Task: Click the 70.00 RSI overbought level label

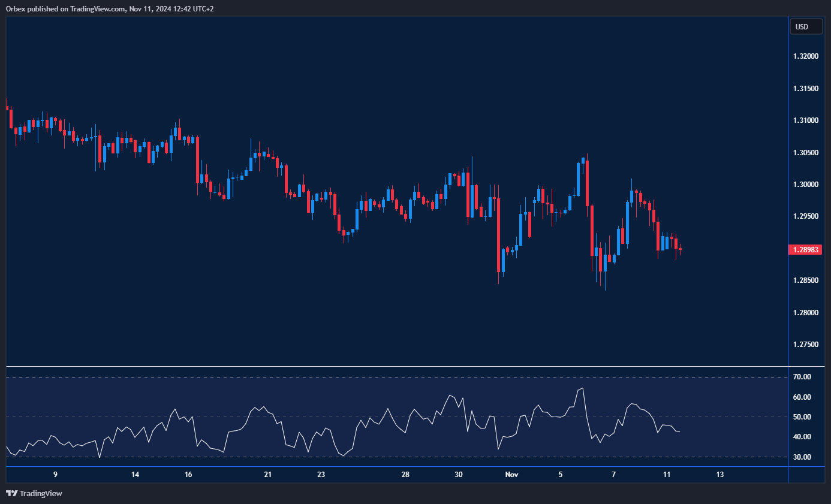Action: coord(802,377)
